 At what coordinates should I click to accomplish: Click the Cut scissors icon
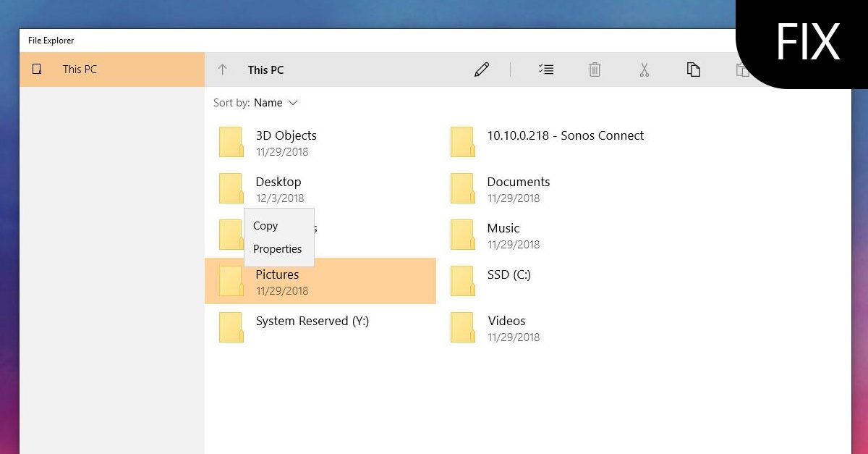644,70
